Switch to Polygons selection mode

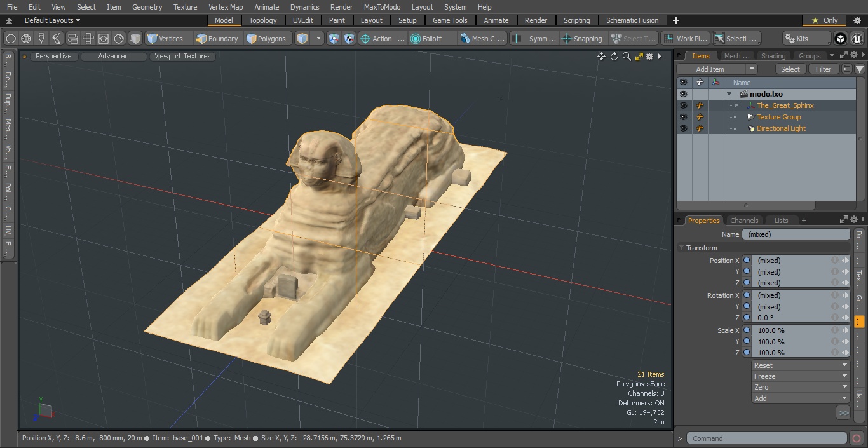[267, 39]
